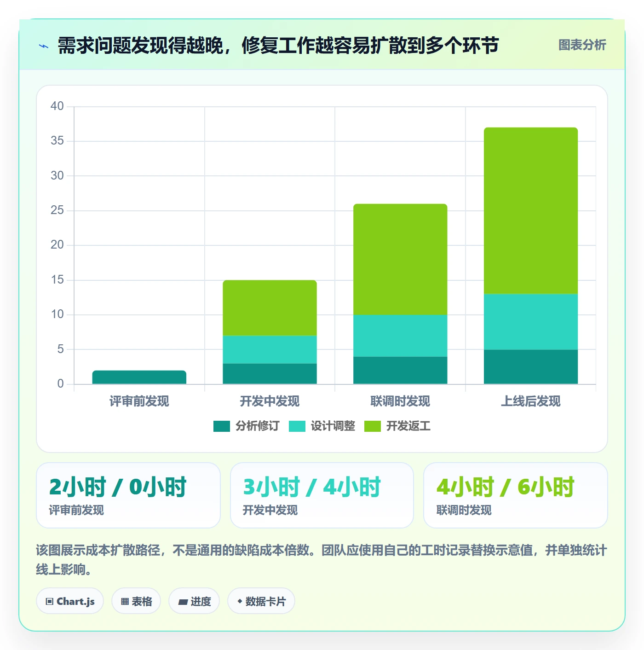Image resolution: width=644 pixels, height=650 pixels.
Task: Click the green segment of 上线后发现 bar
Action: [x=531, y=211]
